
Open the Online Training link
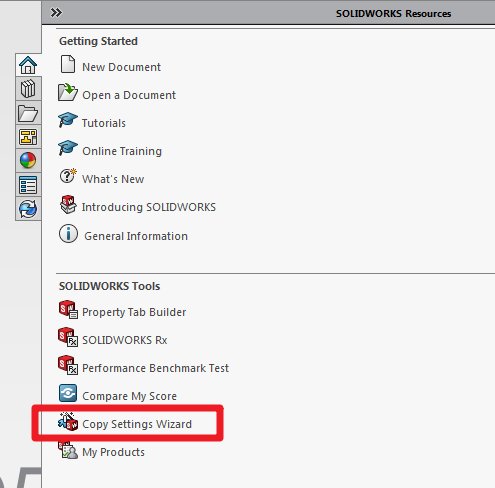(122, 151)
